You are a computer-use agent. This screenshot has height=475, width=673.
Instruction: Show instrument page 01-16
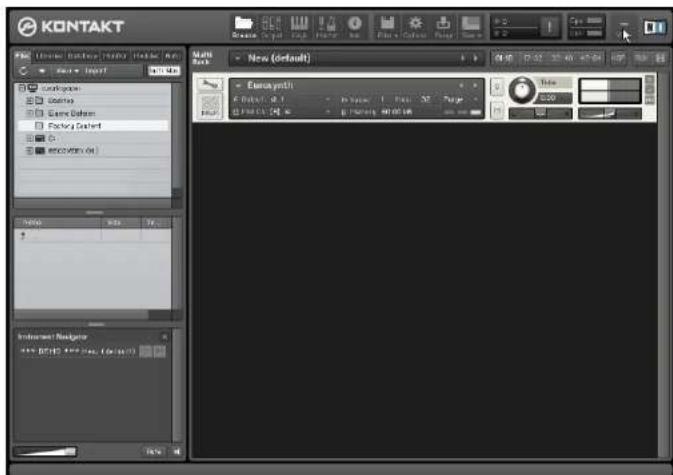point(503,57)
